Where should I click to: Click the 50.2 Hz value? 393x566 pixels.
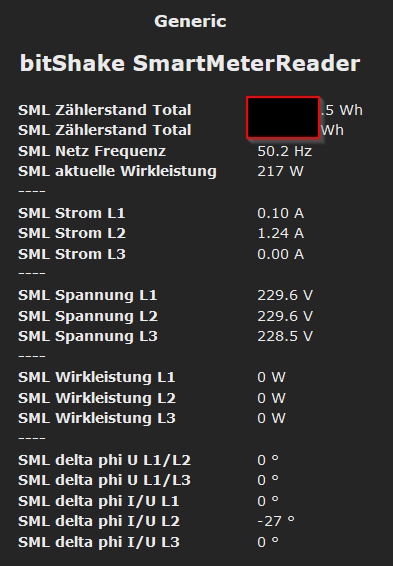[x=284, y=151]
